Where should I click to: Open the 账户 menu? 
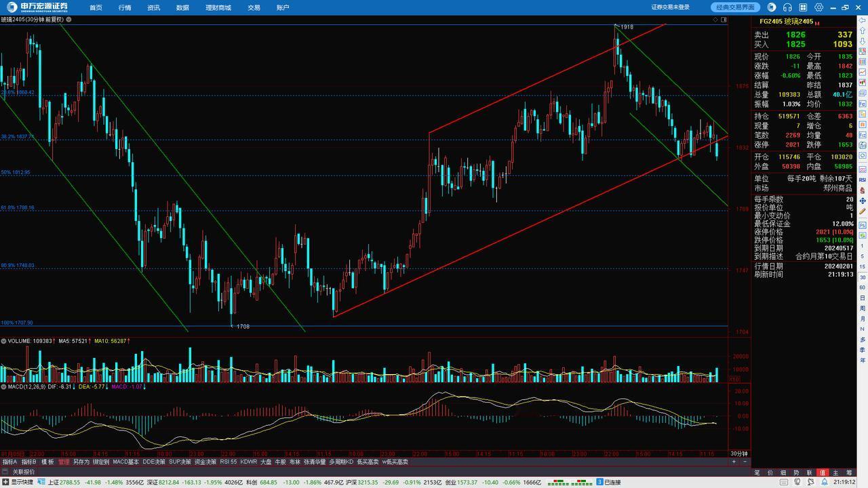pos(283,7)
